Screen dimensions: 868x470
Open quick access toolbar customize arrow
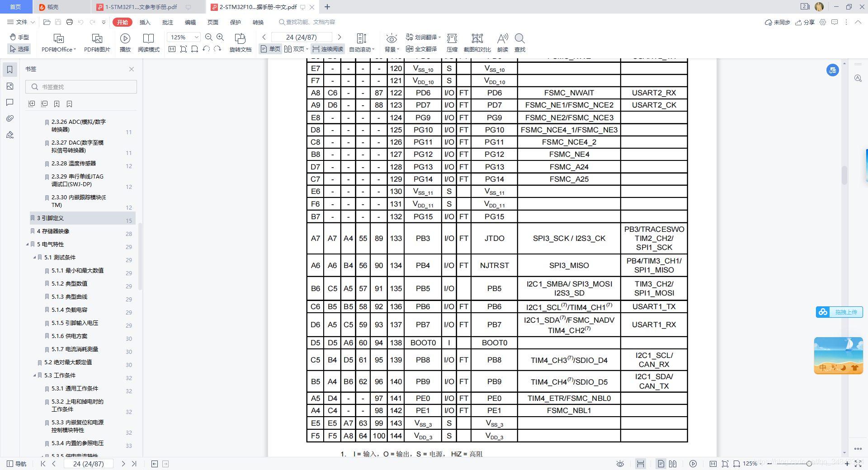click(x=104, y=22)
